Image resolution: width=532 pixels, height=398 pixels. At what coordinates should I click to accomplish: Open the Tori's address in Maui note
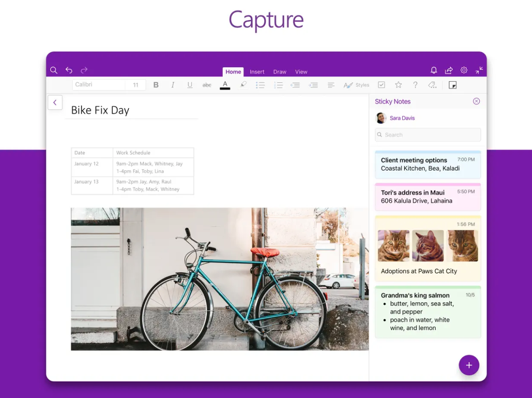pyautogui.click(x=428, y=197)
